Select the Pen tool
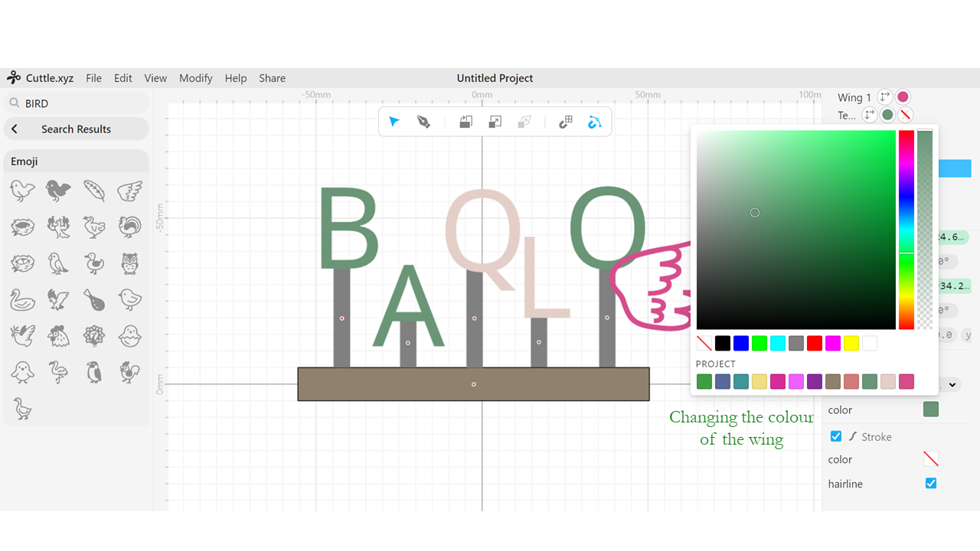The width and height of the screenshot is (980, 551). click(x=423, y=122)
